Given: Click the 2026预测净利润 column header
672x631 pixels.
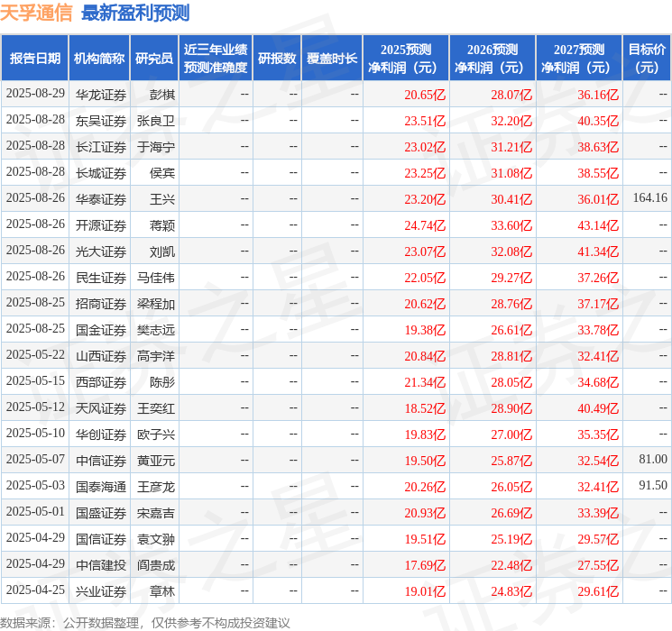Looking at the screenshot, I should (492, 59).
